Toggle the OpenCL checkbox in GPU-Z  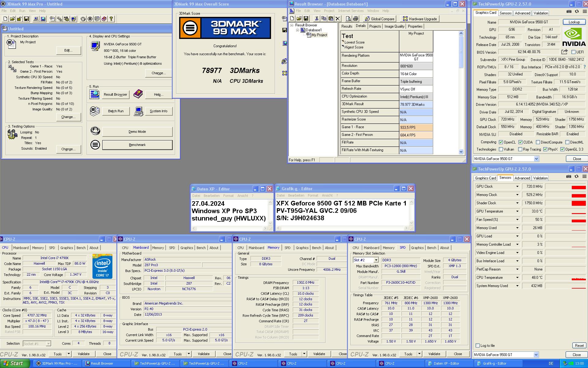point(501,142)
